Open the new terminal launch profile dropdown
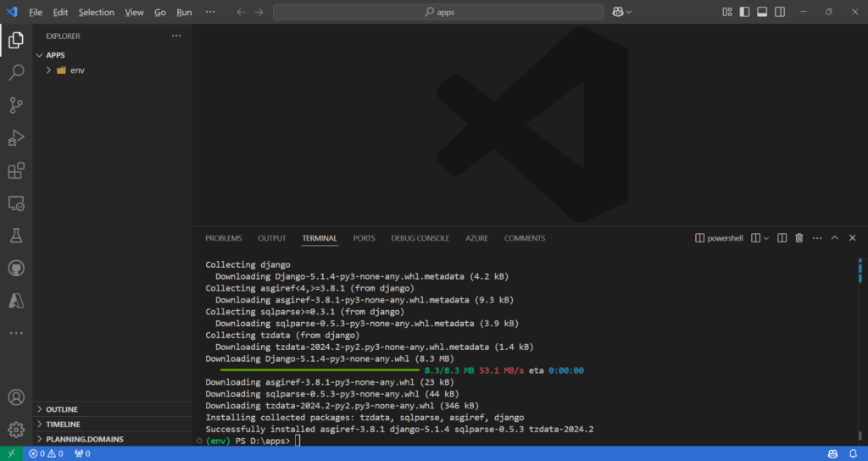Screen dimensions: 868x461 pos(766,238)
